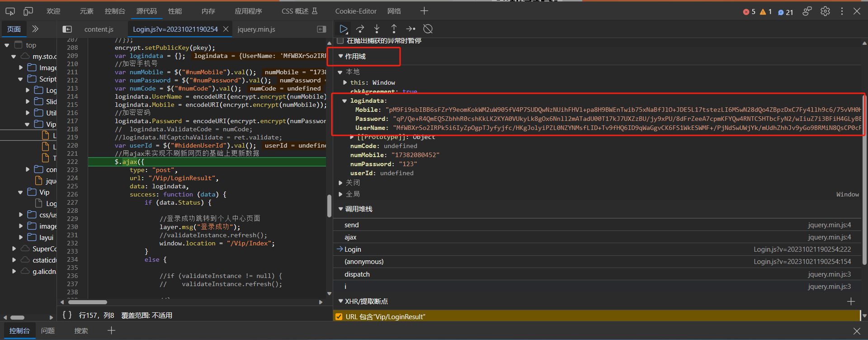
Task: Open warnings count indicator
Action: click(x=766, y=12)
